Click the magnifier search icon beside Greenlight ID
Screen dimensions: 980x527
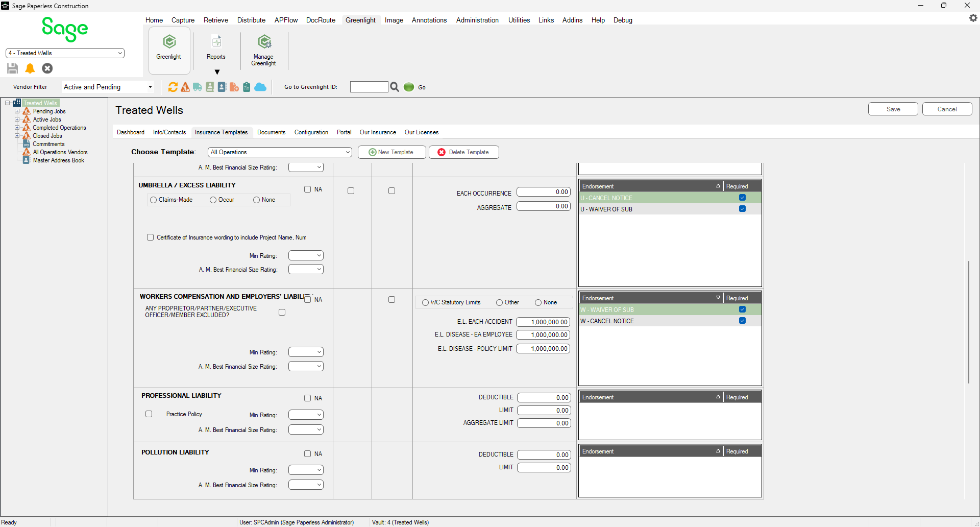(x=395, y=87)
